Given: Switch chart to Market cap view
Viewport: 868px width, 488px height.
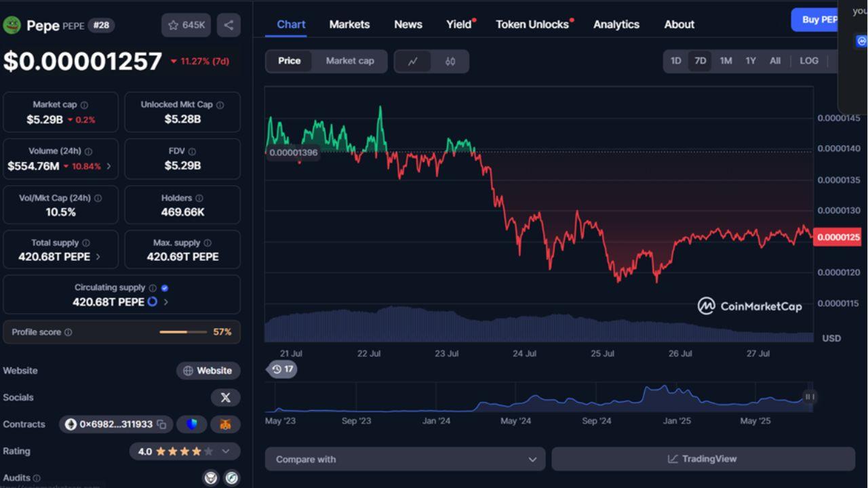Looking at the screenshot, I should tap(350, 61).
